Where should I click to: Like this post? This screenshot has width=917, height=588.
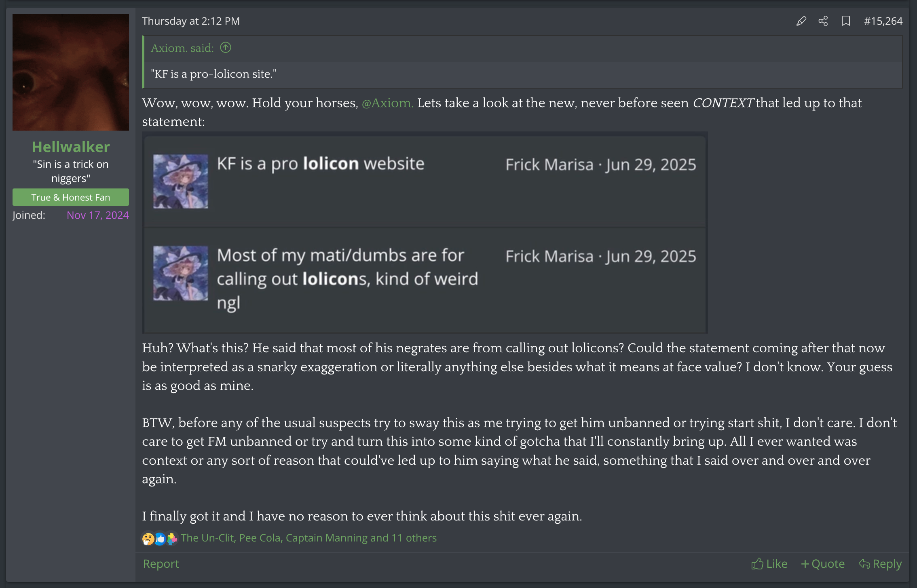769,563
